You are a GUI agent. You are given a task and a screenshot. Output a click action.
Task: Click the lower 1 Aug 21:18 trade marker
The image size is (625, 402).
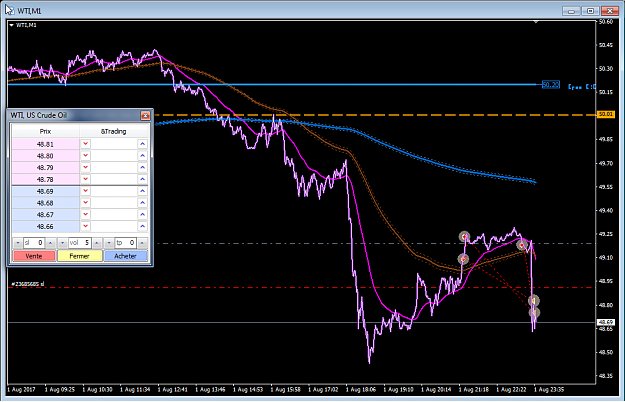463,259
